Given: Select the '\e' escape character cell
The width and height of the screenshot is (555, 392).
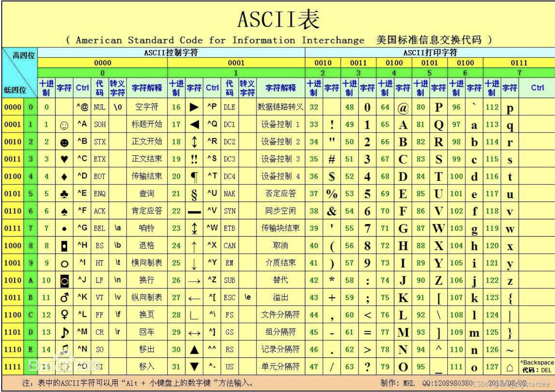Looking at the screenshot, I should (x=247, y=297).
